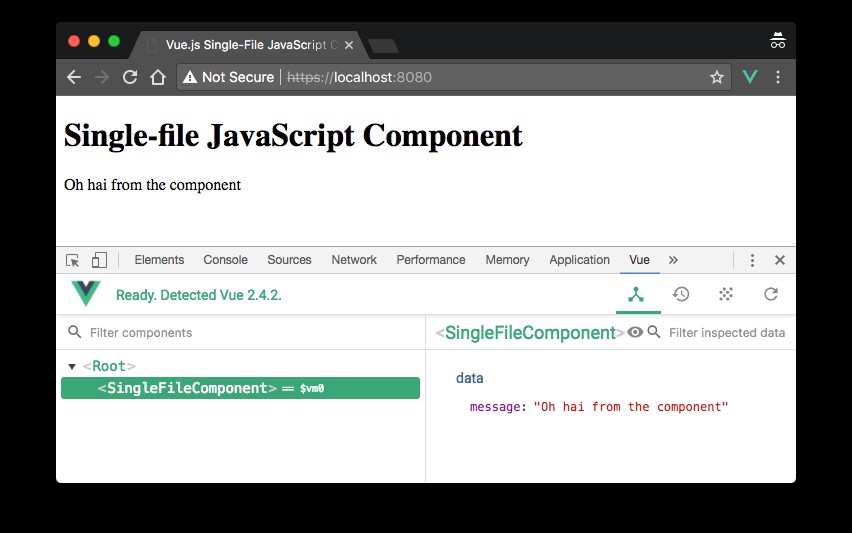Click the Single-file JavaScript Component page heading
The width and height of the screenshot is (852, 533).
293,136
